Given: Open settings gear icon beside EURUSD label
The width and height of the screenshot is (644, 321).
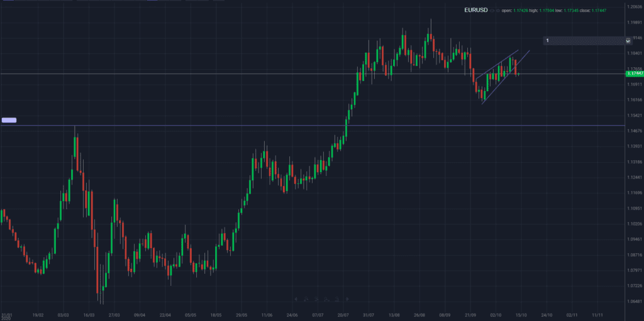Looking at the screenshot, I should 498,11.
